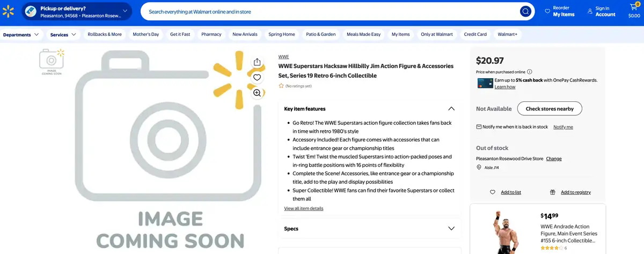Open the Services dropdown
The image size is (644, 254).
point(64,34)
